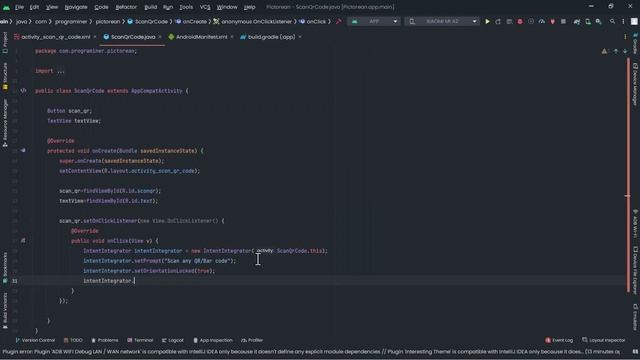
Task: Open the toolbar more options kebab icon
Action: pyautogui.click(x=623, y=21)
